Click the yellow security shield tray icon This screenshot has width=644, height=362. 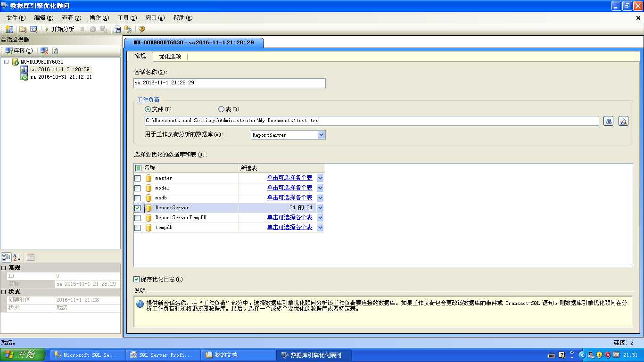tap(600, 355)
